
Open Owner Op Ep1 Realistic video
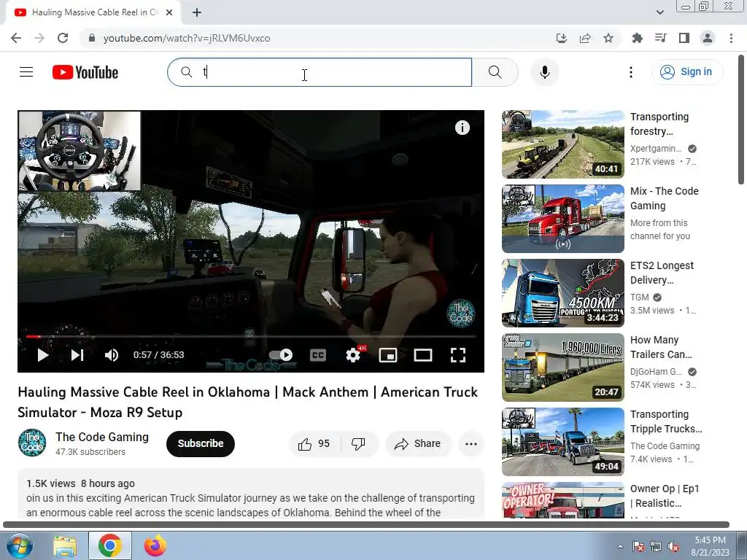[562, 500]
